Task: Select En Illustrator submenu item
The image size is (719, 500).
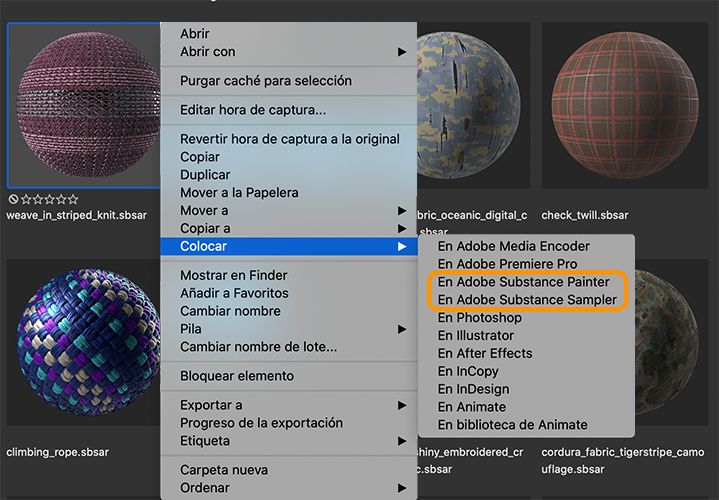Action: (x=526, y=336)
